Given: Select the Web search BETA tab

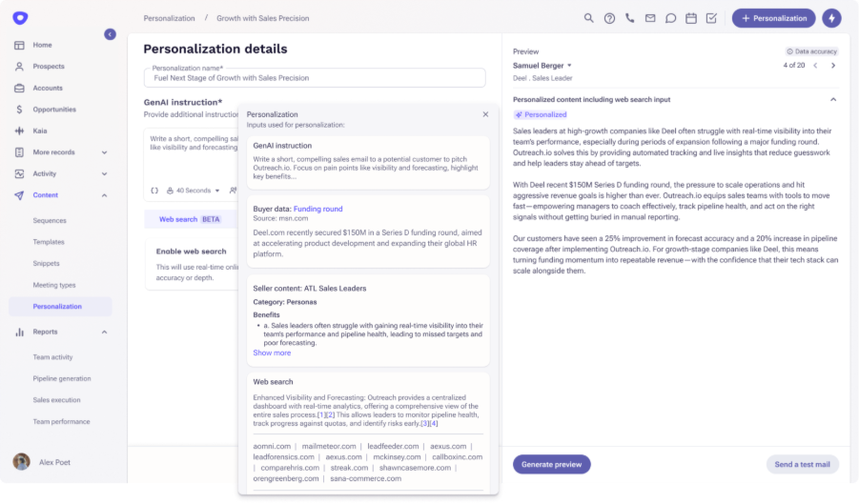Looking at the screenshot, I should click(190, 219).
